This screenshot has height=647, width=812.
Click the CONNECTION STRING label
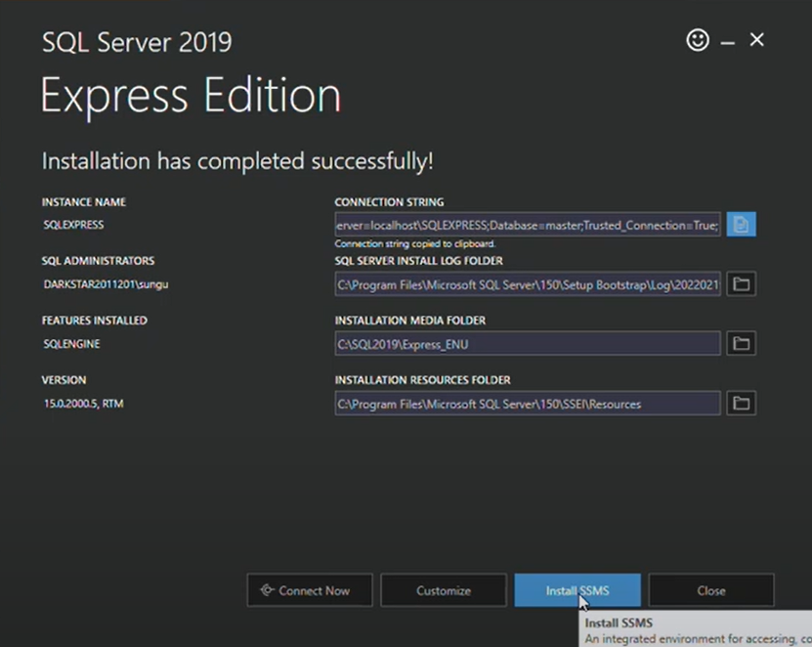(x=389, y=202)
